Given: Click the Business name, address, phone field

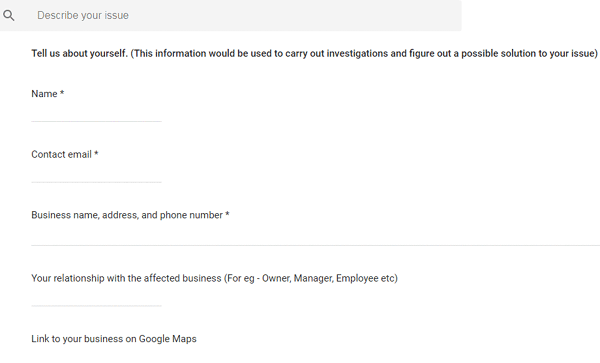Looking at the screenshot, I should tap(315, 237).
